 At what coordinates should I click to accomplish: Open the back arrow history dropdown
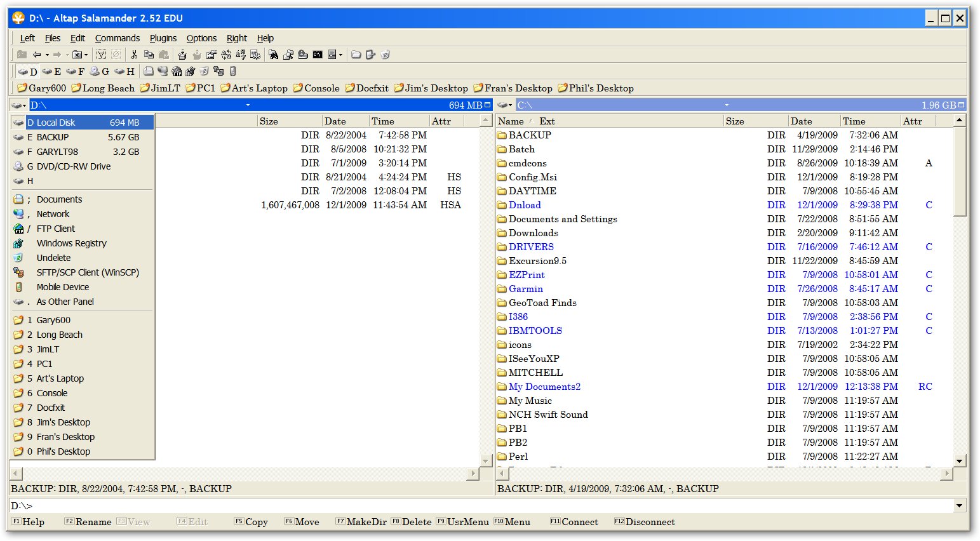(x=47, y=55)
